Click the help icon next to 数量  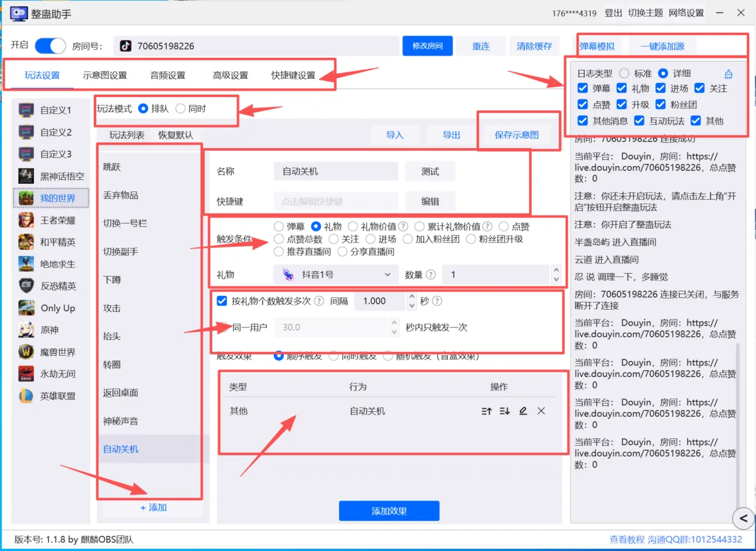tap(431, 275)
